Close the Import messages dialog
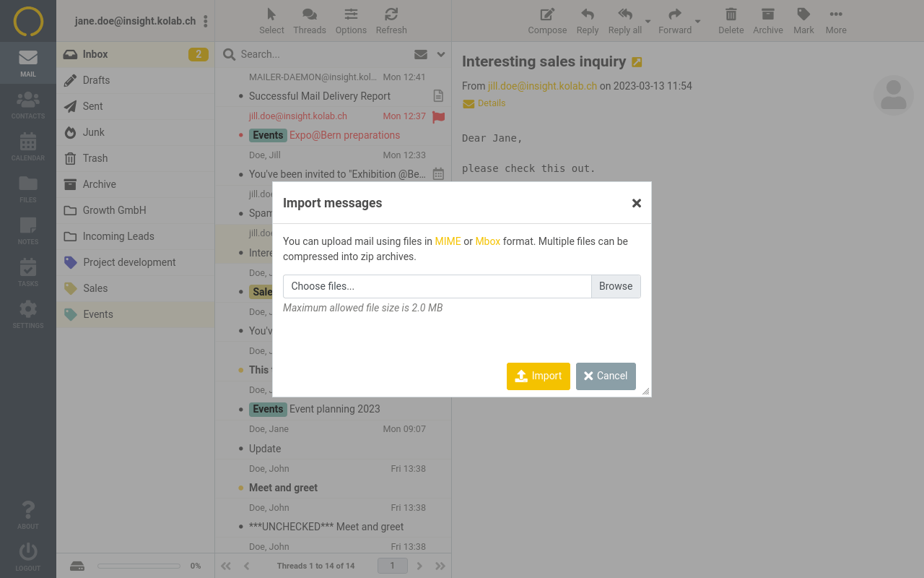 pyautogui.click(x=637, y=203)
